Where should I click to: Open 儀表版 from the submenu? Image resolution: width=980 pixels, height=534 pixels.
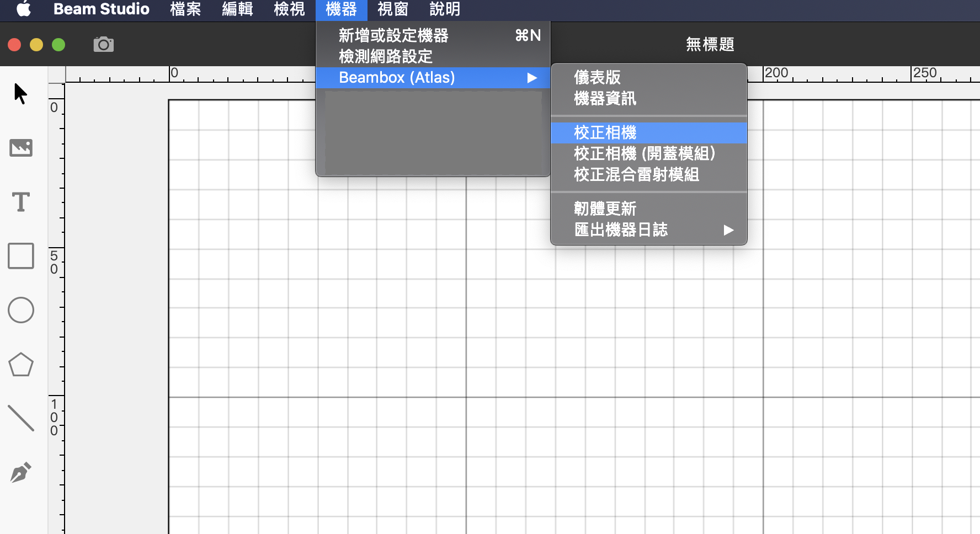coord(649,77)
